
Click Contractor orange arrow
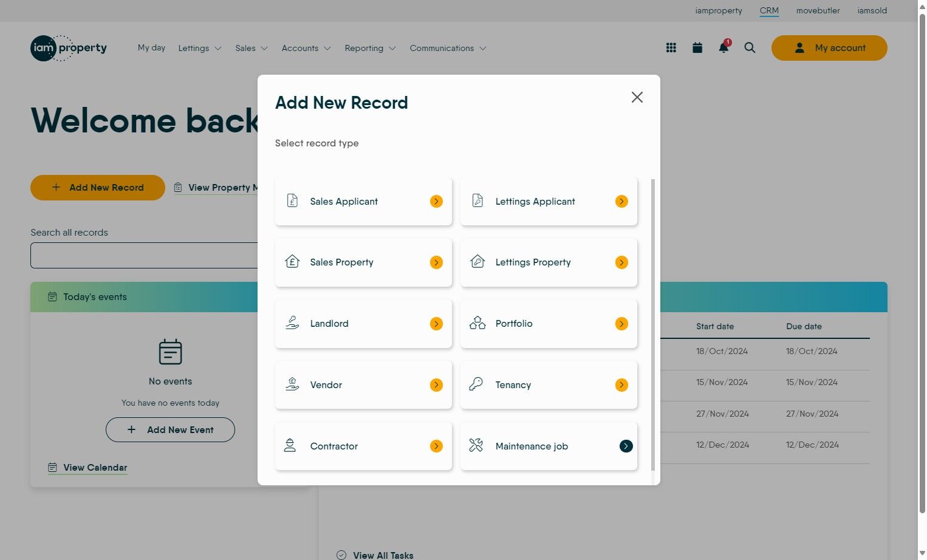click(x=436, y=446)
